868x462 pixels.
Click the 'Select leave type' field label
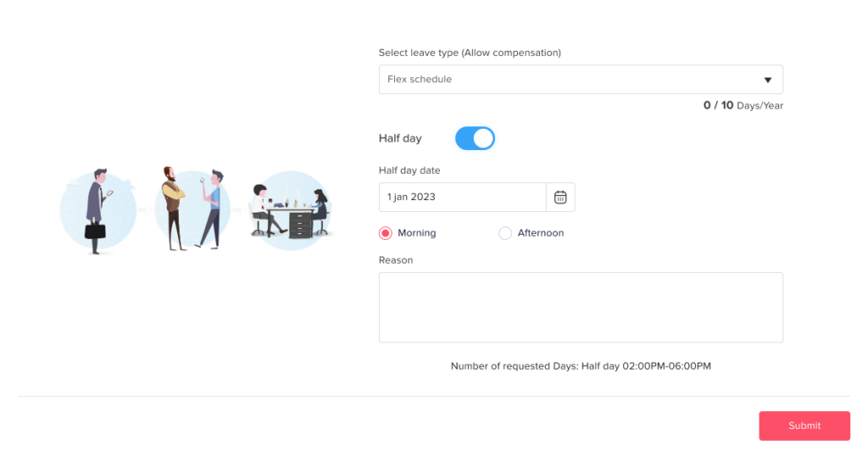tap(470, 53)
